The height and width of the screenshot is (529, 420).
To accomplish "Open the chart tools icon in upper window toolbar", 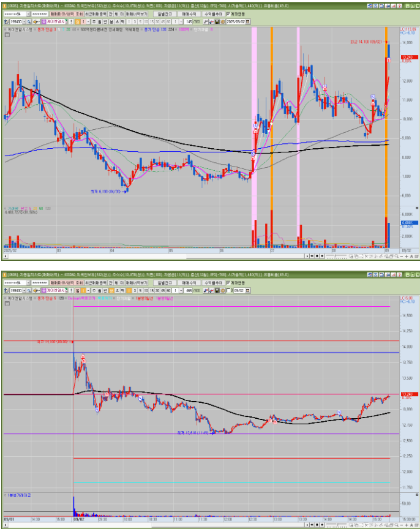I will [x=206, y=21].
